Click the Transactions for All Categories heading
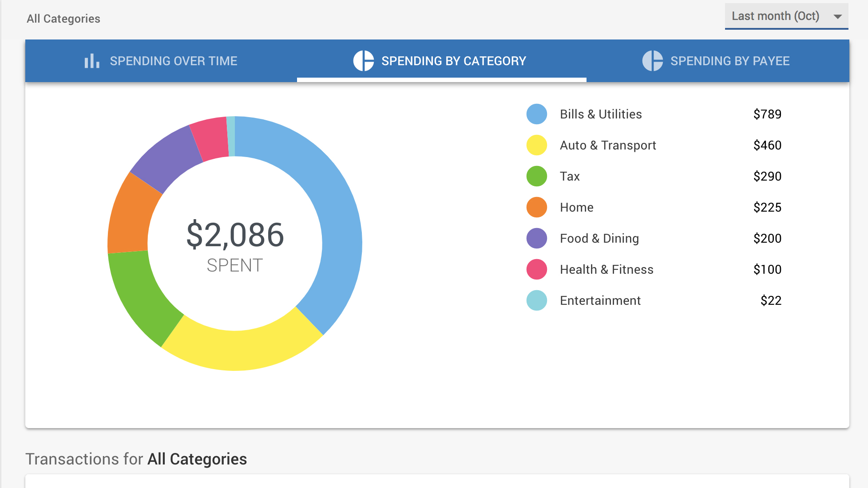 pyautogui.click(x=136, y=459)
